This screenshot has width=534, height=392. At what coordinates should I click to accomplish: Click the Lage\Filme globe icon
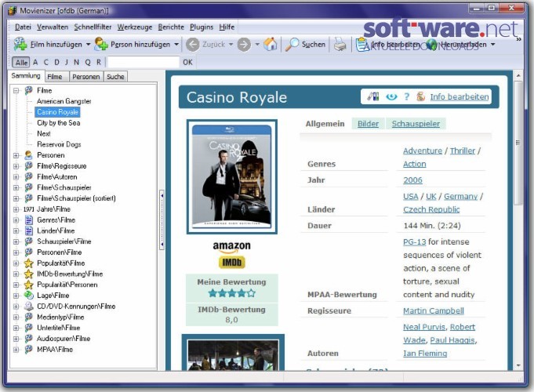[x=28, y=296]
